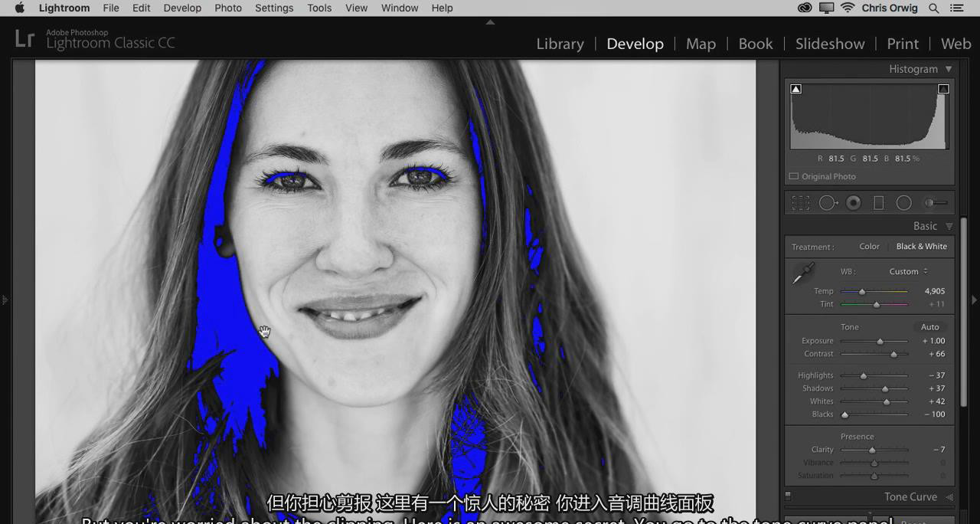Select the Graduated Filter tool
Image resolution: width=980 pixels, height=524 pixels.
pyautogui.click(x=879, y=203)
